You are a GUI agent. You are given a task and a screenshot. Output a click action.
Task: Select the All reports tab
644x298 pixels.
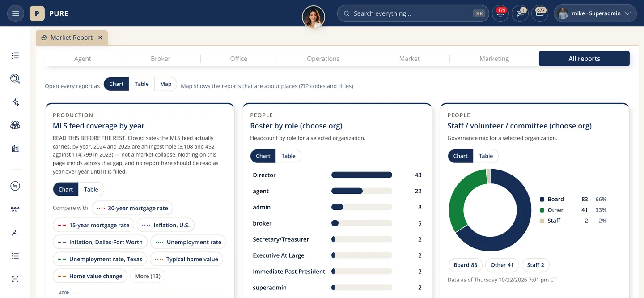pyautogui.click(x=584, y=59)
